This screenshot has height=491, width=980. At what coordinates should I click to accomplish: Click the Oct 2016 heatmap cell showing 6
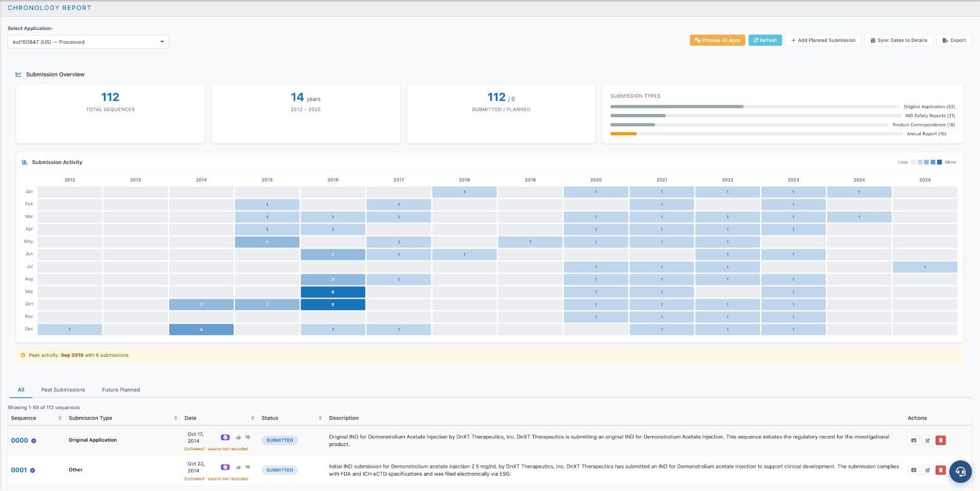[333, 304]
